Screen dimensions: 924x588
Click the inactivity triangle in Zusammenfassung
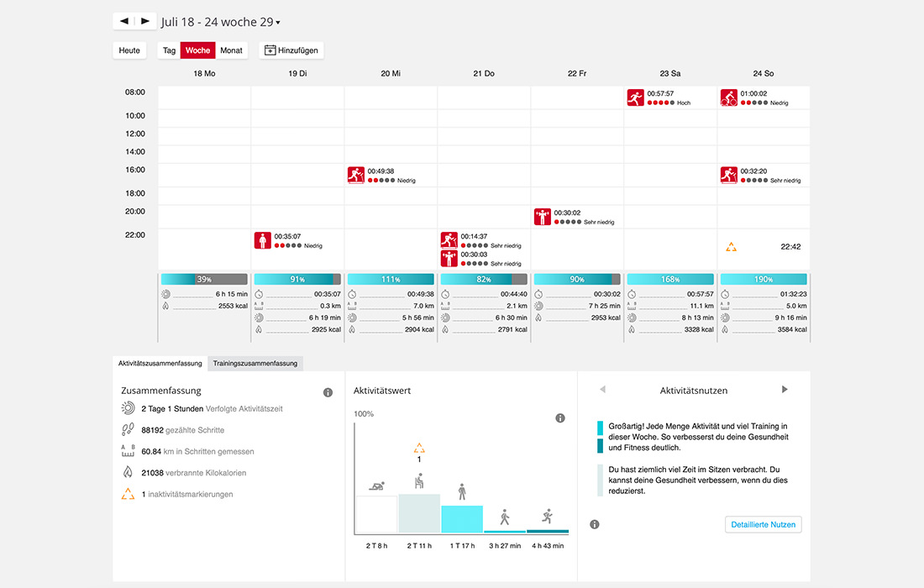pyautogui.click(x=128, y=494)
